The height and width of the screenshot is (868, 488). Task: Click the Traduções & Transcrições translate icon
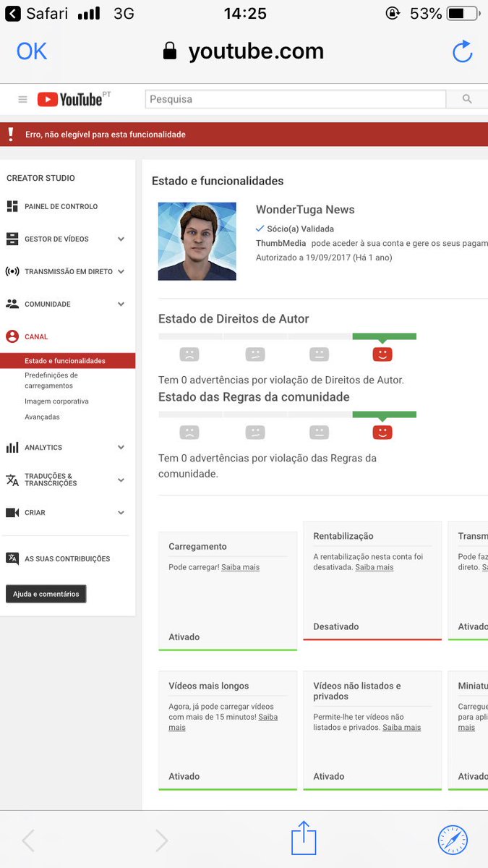pos(12,480)
